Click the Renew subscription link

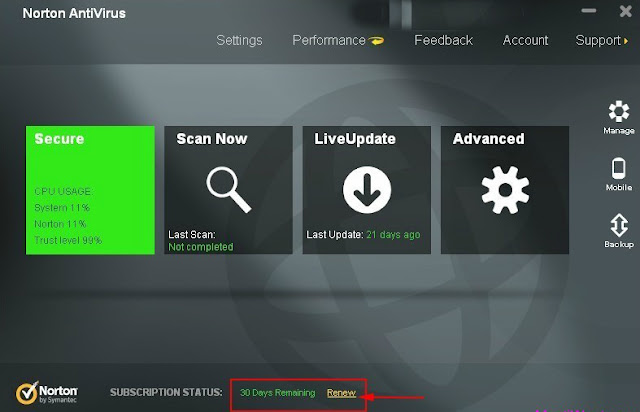[x=341, y=393]
